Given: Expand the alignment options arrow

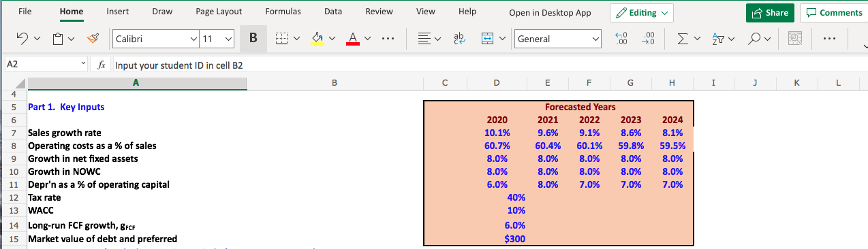Looking at the screenshot, I should 437,39.
